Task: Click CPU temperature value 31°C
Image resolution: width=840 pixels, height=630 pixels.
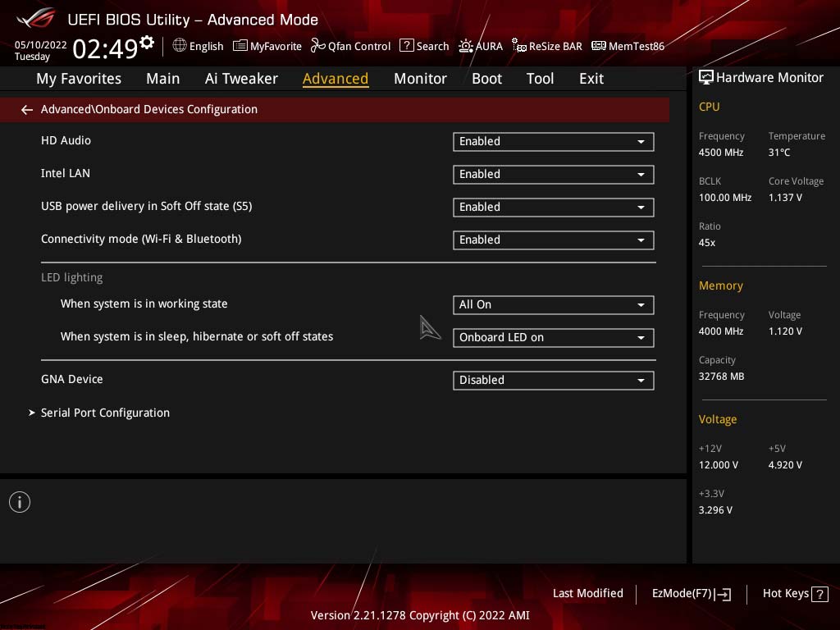Action: click(x=779, y=153)
